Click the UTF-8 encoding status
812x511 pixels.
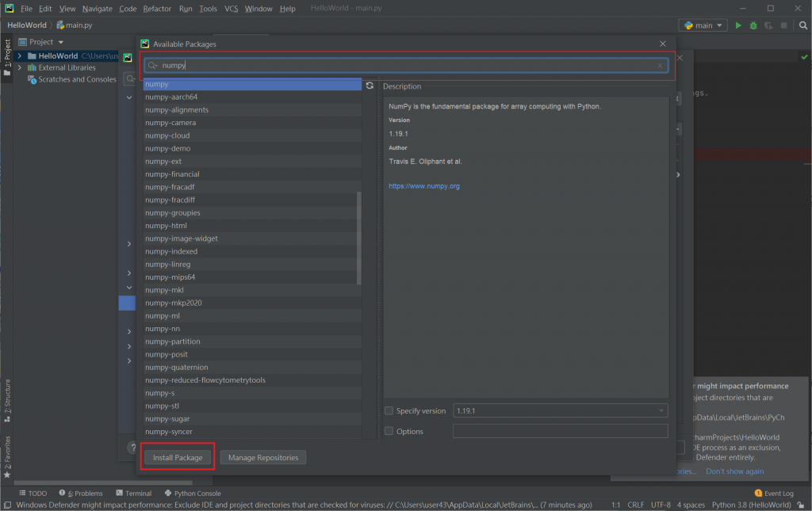(x=661, y=505)
